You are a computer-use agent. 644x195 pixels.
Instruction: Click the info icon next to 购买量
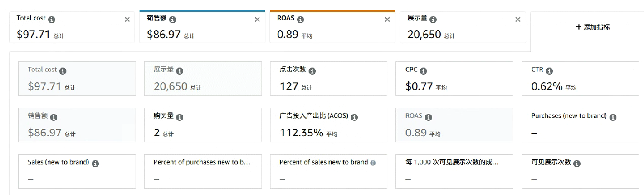[180, 117]
